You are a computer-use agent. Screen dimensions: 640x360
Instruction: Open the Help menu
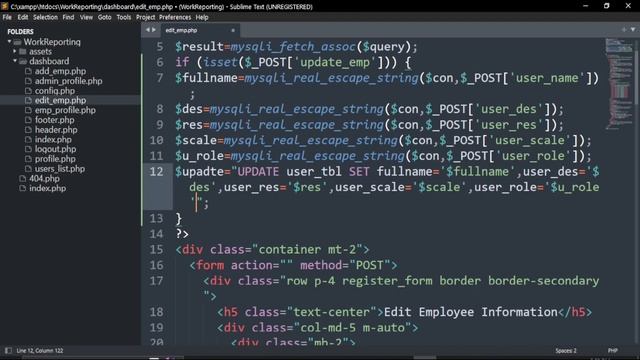click(x=202, y=17)
